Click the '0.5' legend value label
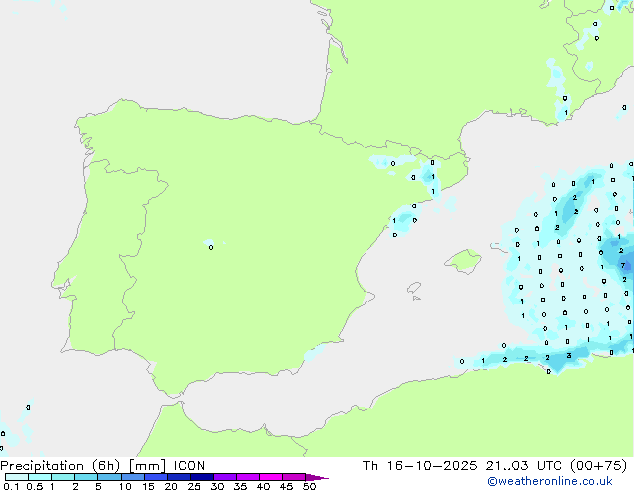The height and width of the screenshot is (490, 634). [35, 486]
